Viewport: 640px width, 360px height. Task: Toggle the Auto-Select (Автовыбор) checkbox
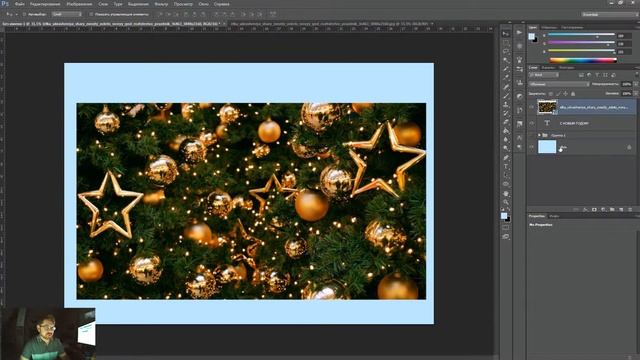click(24, 14)
